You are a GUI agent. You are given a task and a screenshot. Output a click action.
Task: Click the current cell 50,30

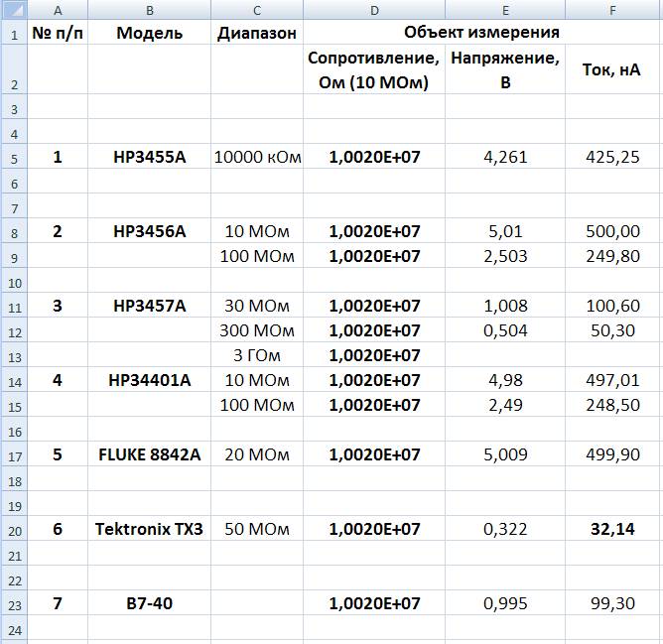click(x=612, y=329)
